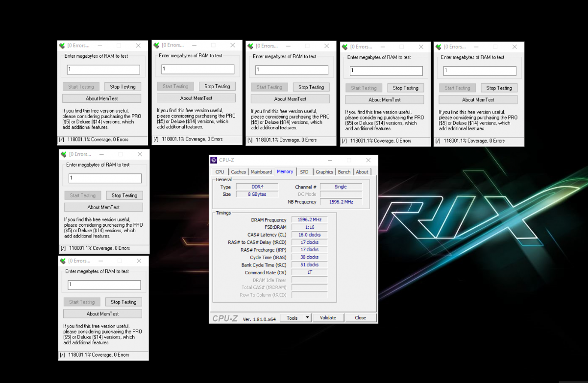Stop testing in the third top-row MemTest window
The image size is (588, 383).
point(311,87)
